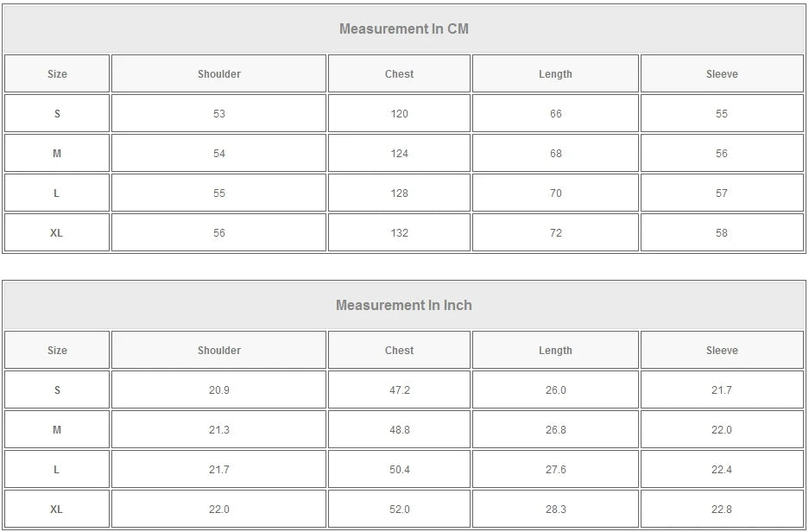The width and height of the screenshot is (809, 532).
Task: Click the Length header in the CM table
Action: 555,74
